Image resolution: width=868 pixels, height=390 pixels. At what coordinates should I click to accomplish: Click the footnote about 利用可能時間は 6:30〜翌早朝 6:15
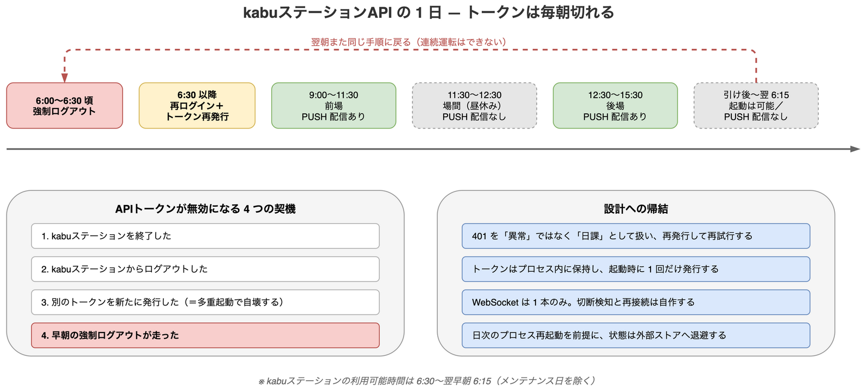[x=427, y=381]
